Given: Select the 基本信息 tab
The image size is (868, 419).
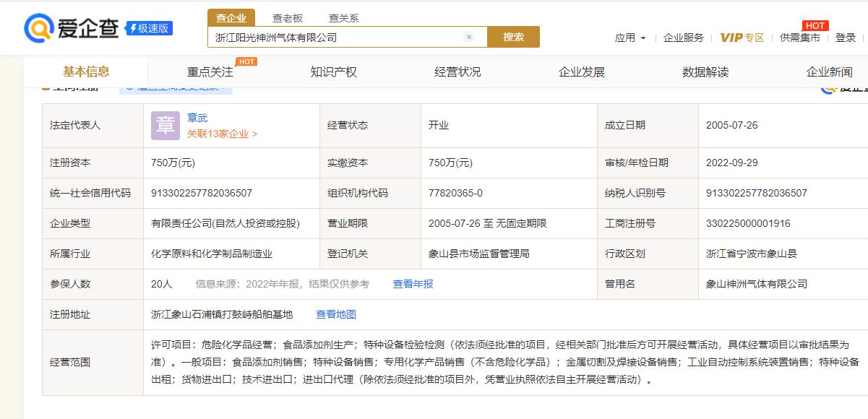Looking at the screenshot, I should [x=86, y=72].
